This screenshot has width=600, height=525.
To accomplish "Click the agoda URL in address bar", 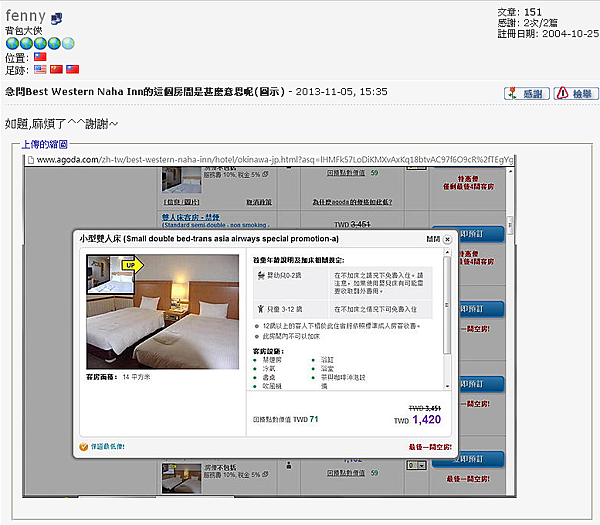I will coord(275,160).
